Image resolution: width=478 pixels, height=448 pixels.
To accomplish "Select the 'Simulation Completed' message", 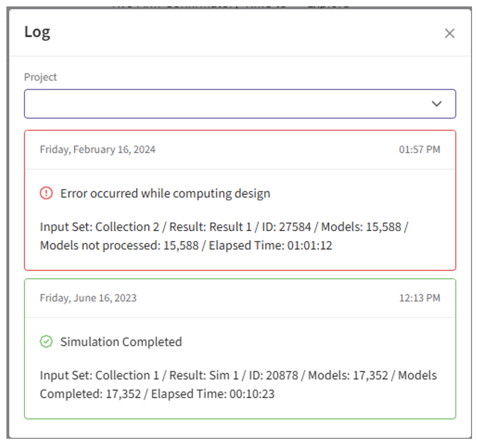I will (x=121, y=342).
